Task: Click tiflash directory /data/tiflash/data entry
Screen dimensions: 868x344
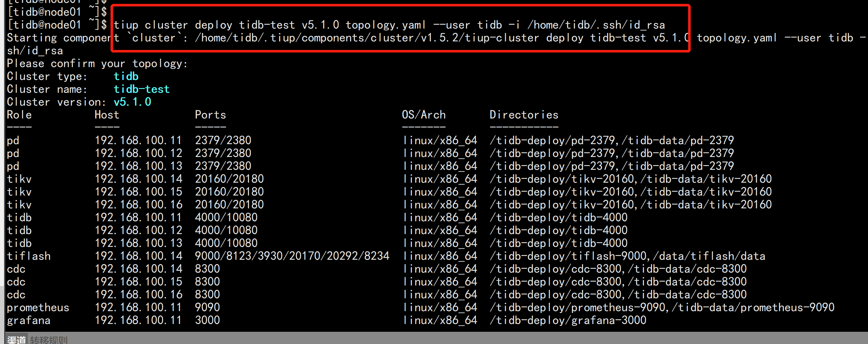Action: pos(709,256)
